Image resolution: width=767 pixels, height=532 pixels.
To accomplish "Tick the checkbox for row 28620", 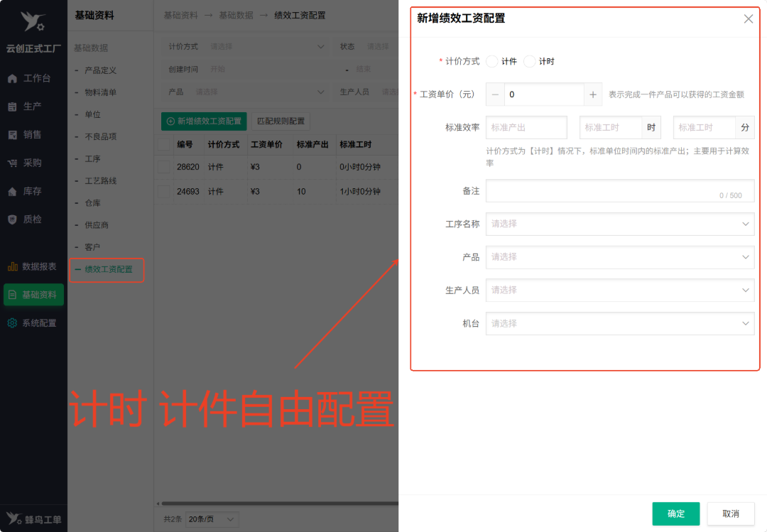I will 164,167.
